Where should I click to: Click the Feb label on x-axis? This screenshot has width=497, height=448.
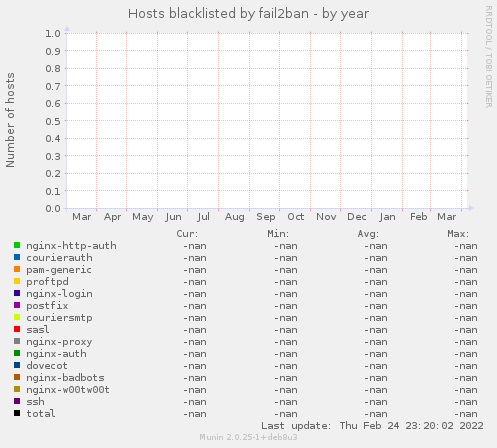(x=419, y=217)
